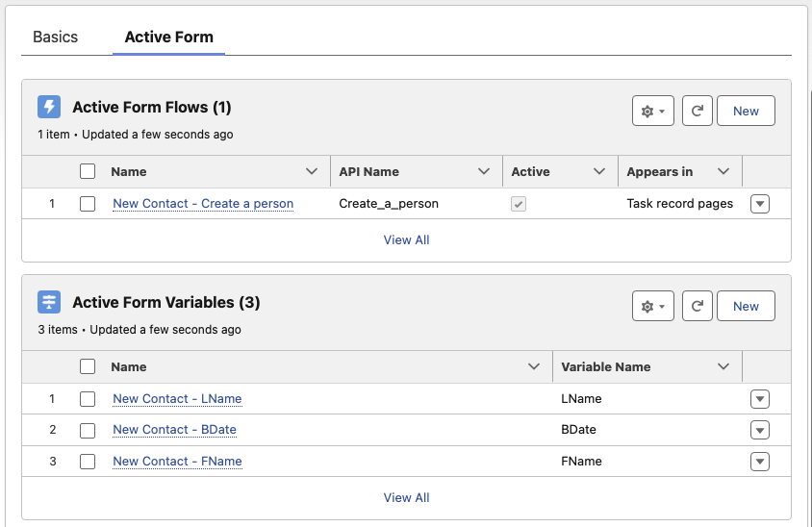Screen dimensions: 812x527
Task: Show row actions for Create a person
Action: point(760,204)
